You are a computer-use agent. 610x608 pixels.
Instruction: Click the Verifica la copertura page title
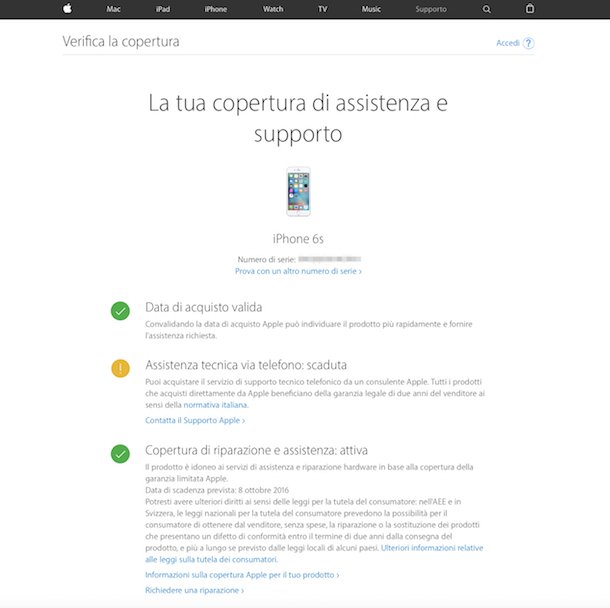click(121, 41)
